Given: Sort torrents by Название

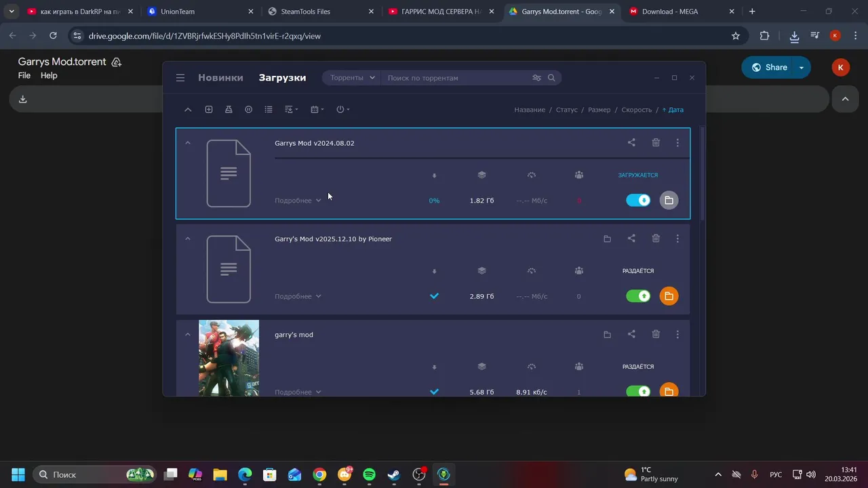Looking at the screenshot, I should (x=530, y=110).
